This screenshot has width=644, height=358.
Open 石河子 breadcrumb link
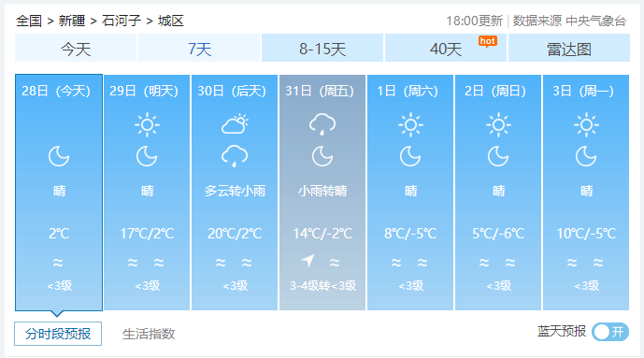coord(122,21)
